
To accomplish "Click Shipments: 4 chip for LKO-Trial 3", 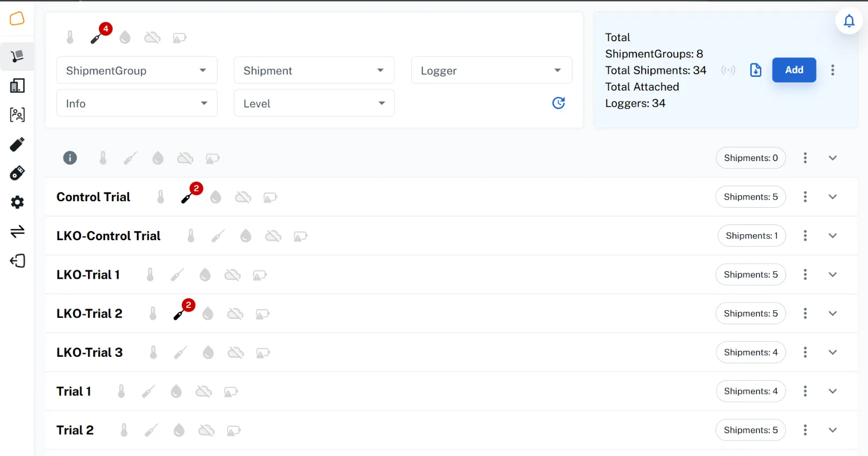I will pyautogui.click(x=751, y=352).
